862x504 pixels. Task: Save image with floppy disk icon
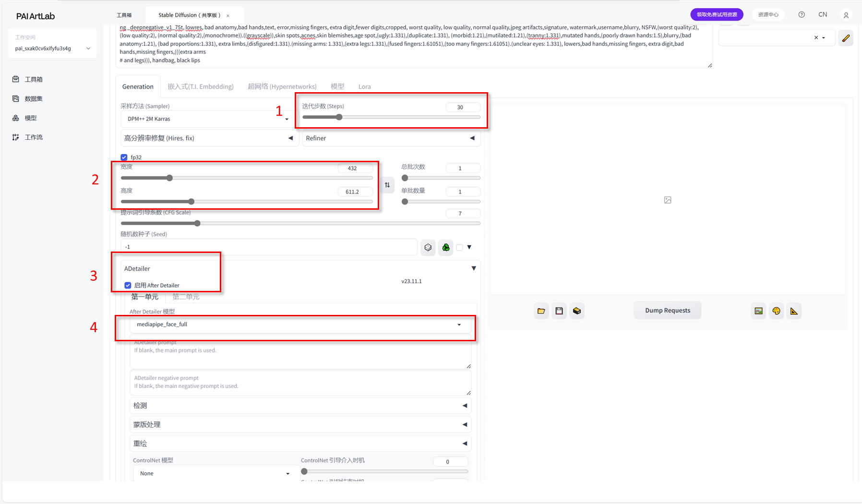(x=559, y=311)
